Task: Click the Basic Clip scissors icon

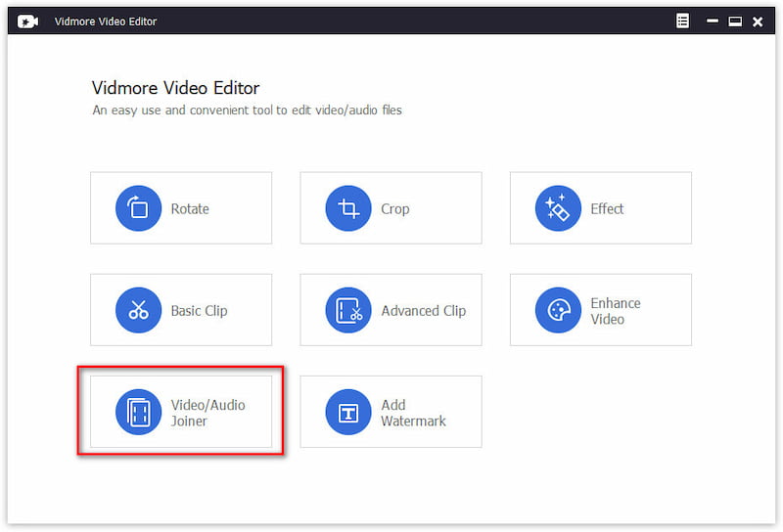Action: coord(139,310)
